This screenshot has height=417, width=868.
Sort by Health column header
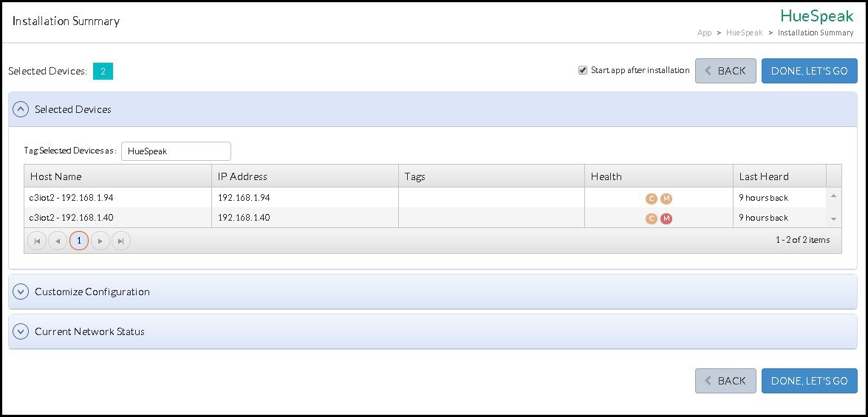659,176
